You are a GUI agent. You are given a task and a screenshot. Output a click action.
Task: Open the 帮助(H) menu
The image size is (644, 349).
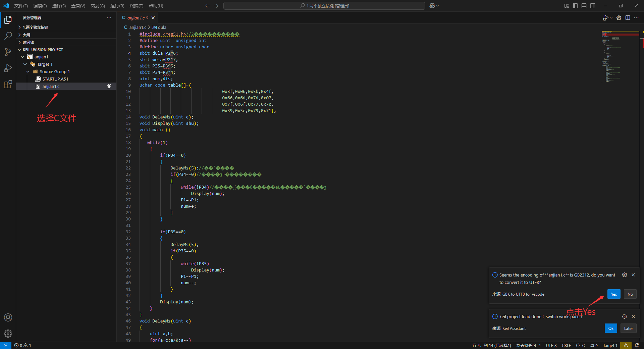pyautogui.click(x=156, y=6)
